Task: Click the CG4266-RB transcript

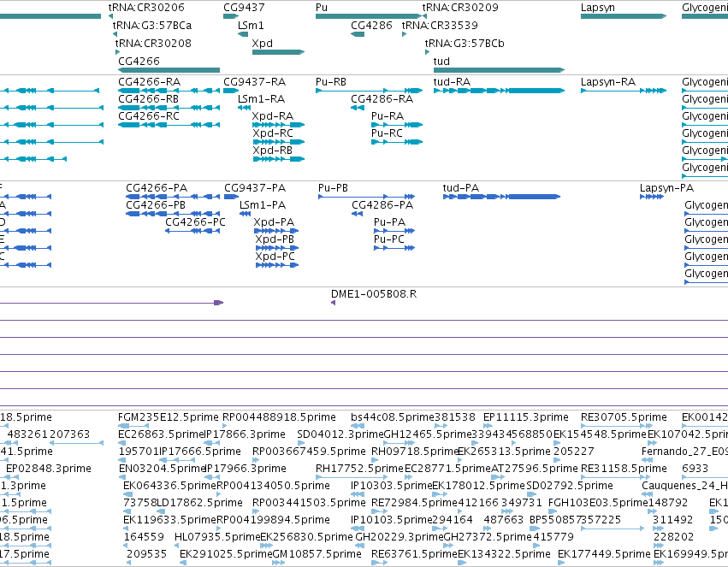Action: (x=169, y=108)
